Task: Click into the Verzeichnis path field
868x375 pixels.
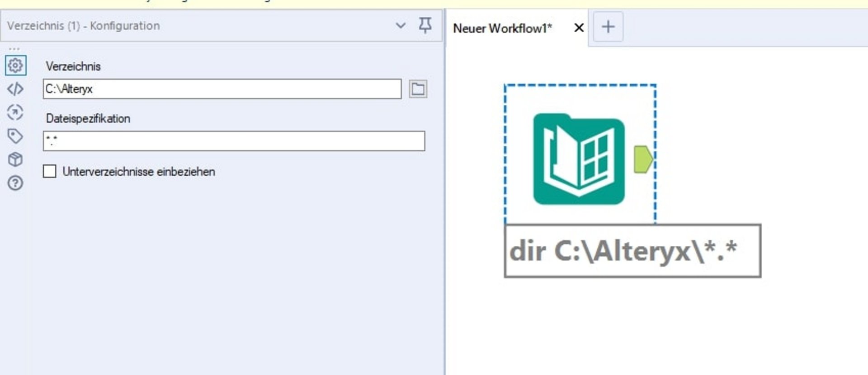Action: point(222,89)
